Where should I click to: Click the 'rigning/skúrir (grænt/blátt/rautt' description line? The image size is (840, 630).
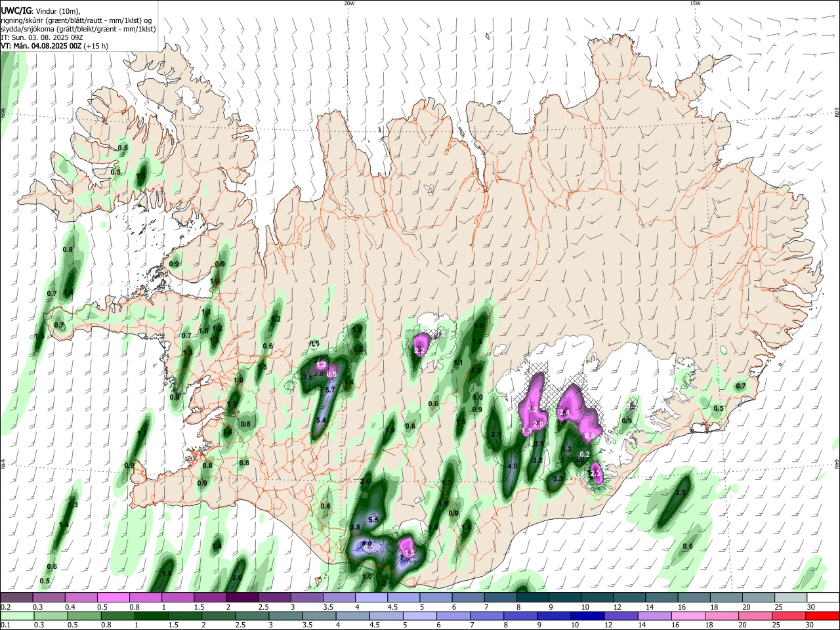(76, 20)
